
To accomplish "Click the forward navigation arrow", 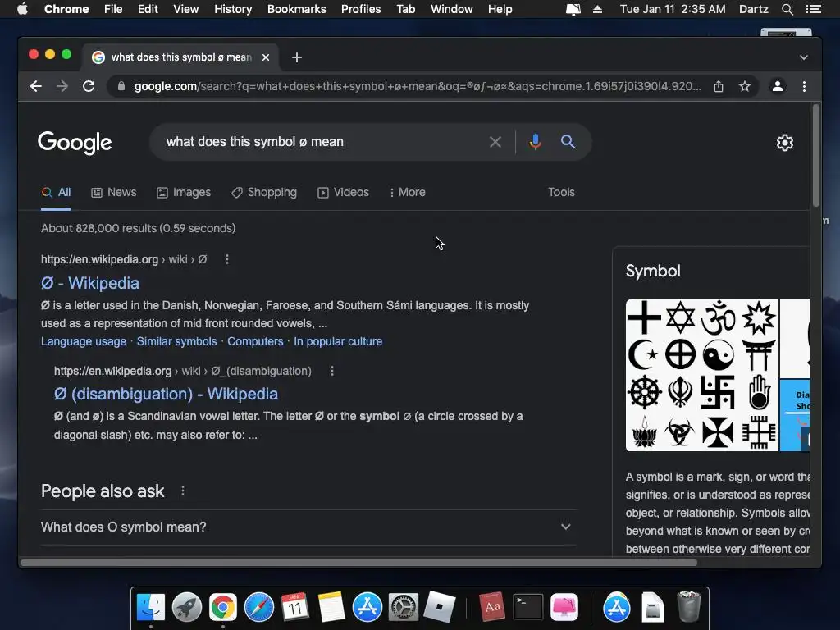I will pos(62,86).
